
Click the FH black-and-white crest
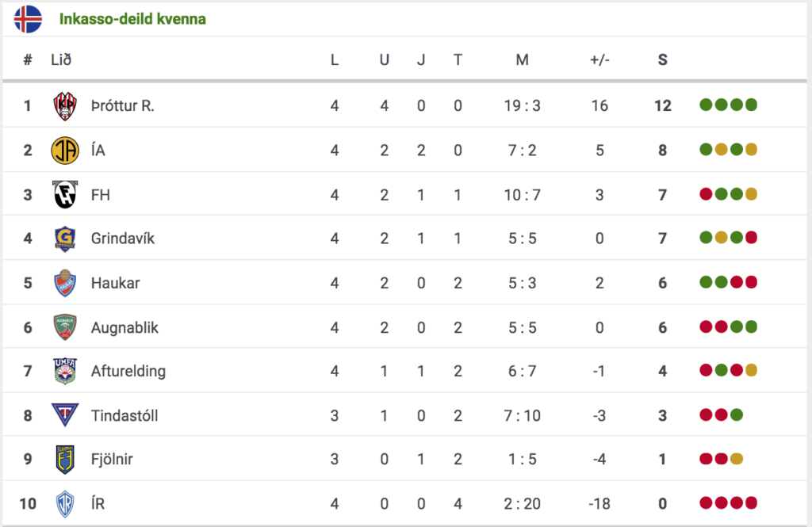coord(65,195)
